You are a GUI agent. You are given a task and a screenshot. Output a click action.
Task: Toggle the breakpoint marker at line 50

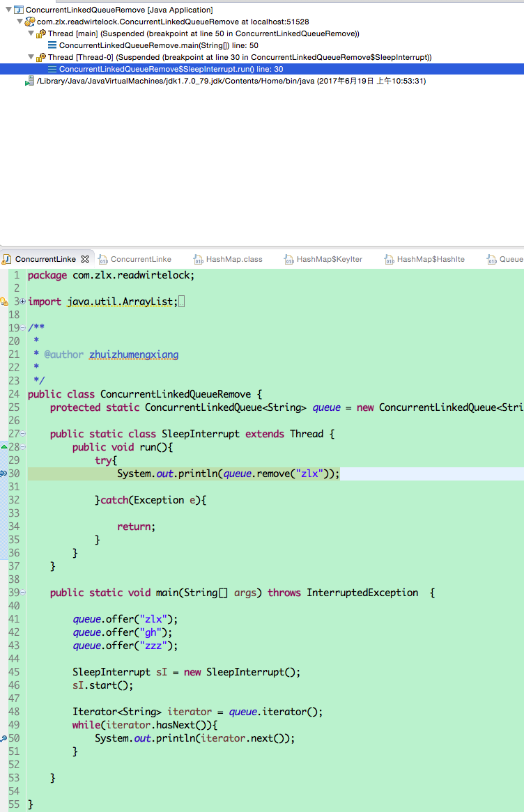3,738
